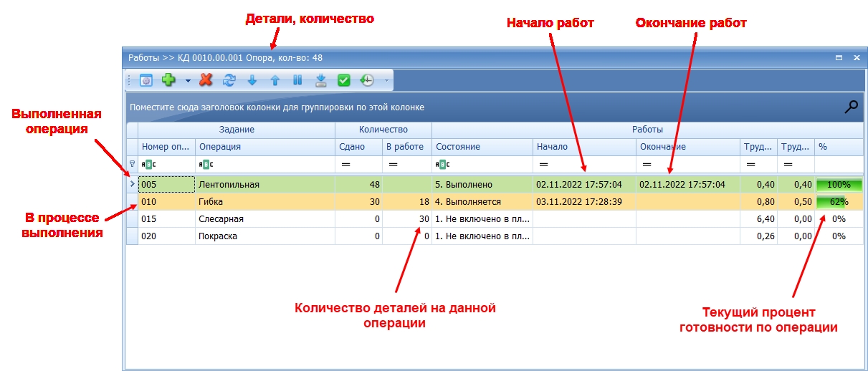
Task: Sort by the Номер оп... column header
Action: (x=166, y=147)
